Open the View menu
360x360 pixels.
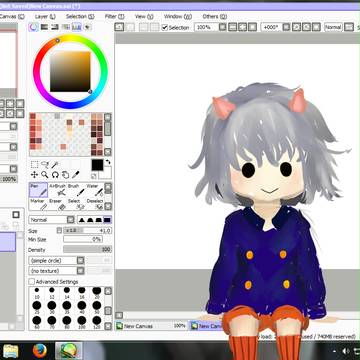click(x=144, y=16)
